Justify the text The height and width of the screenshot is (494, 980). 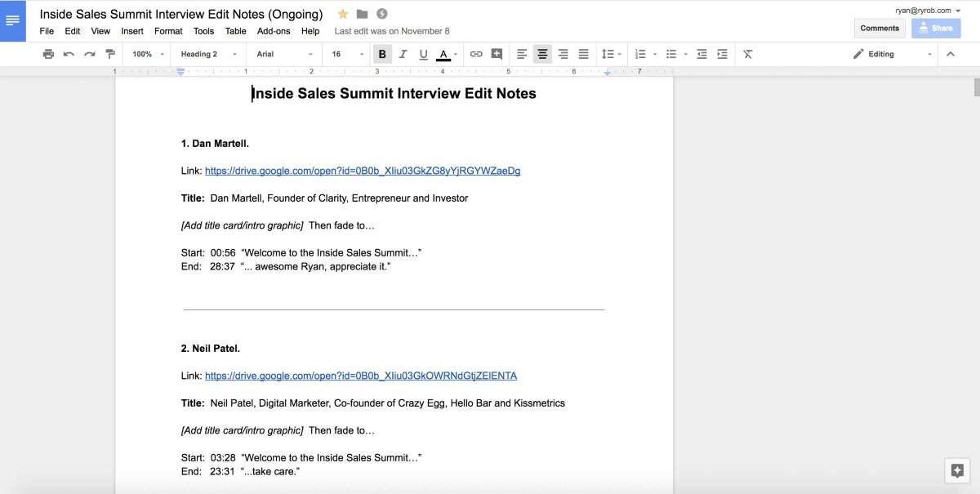click(583, 54)
